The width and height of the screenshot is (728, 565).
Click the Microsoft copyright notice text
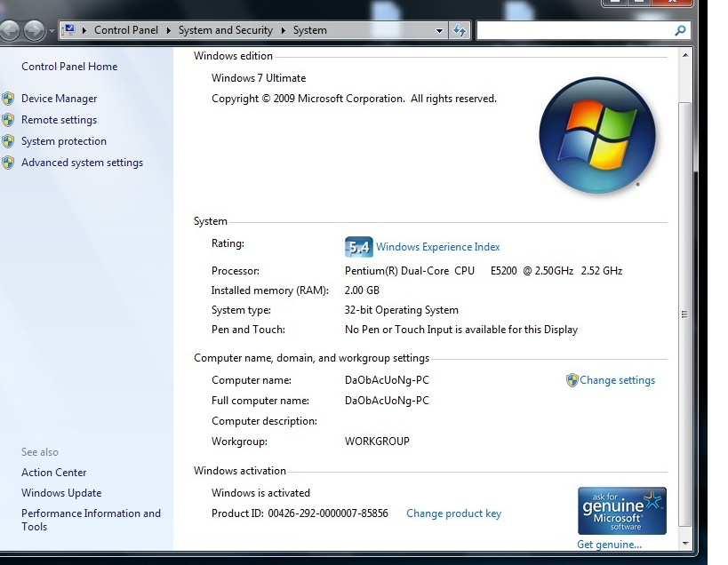tap(355, 99)
